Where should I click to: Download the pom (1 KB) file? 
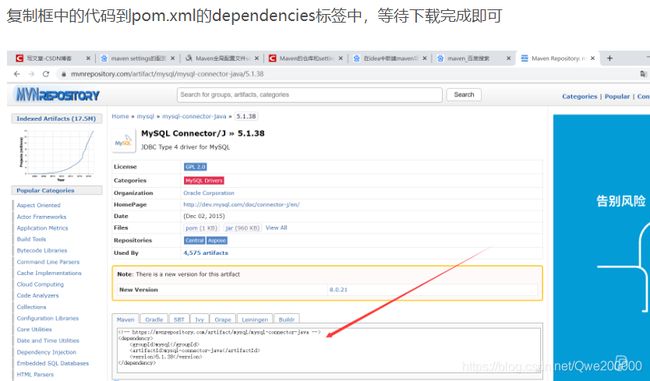coord(201,228)
